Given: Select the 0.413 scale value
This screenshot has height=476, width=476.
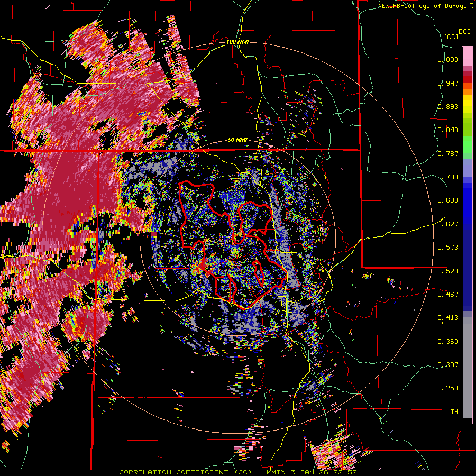Looking at the screenshot, I should pyautogui.click(x=448, y=318).
